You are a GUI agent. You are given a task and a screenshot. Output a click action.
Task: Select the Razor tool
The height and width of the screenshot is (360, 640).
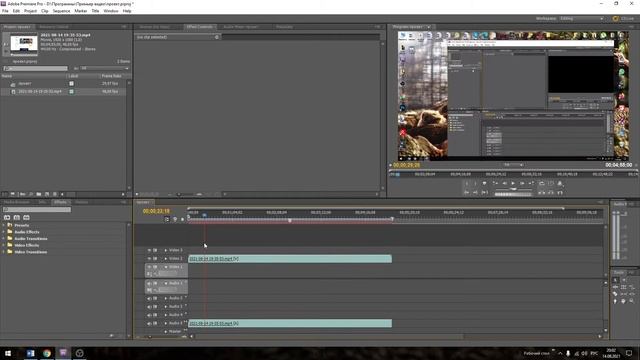pos(615,294)
